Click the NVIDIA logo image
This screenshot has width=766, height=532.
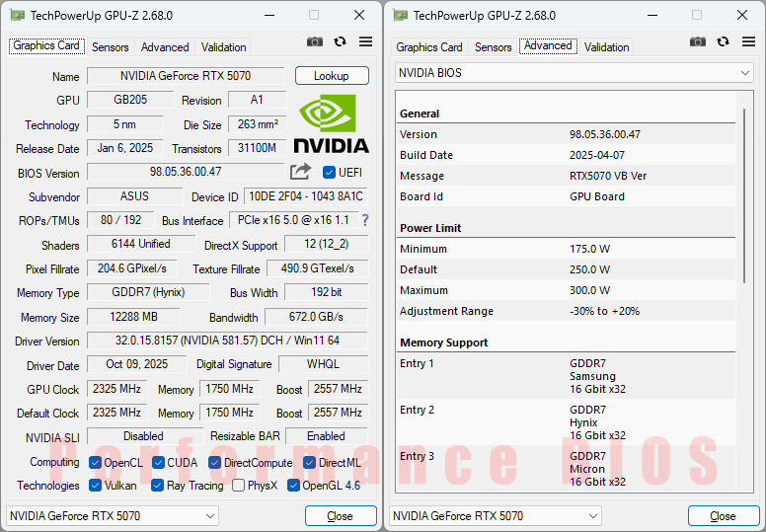click(331, 124)
